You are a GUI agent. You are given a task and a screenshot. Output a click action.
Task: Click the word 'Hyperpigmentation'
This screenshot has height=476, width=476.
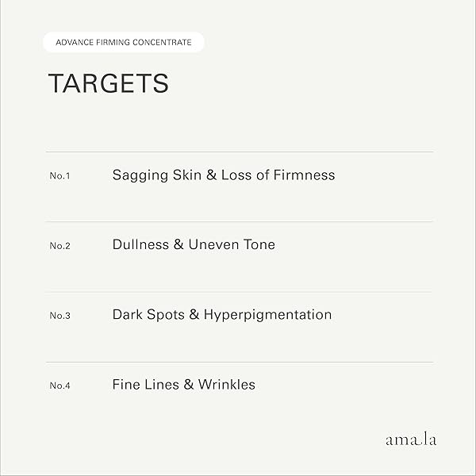[x=267, y=315]
